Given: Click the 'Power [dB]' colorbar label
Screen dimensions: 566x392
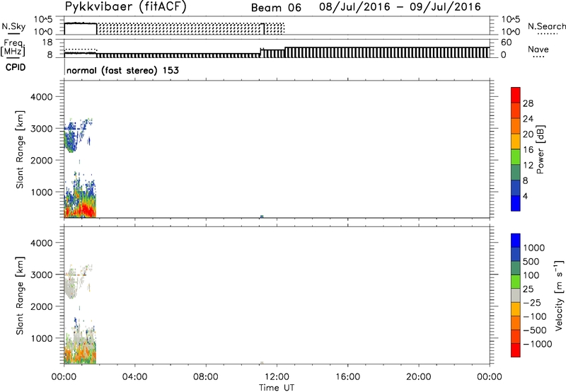Looking at the screenshot, I should (x=540, y=149).
